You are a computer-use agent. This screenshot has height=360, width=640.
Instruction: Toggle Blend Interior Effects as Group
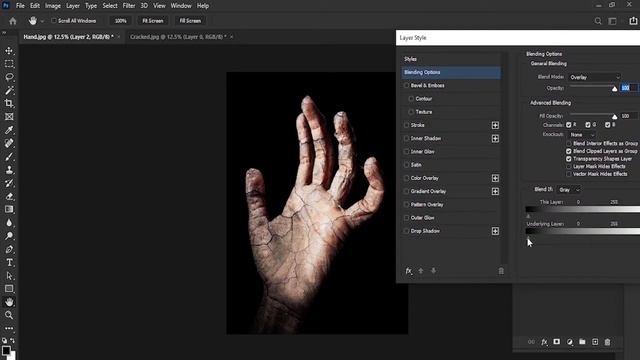[569, 144]
